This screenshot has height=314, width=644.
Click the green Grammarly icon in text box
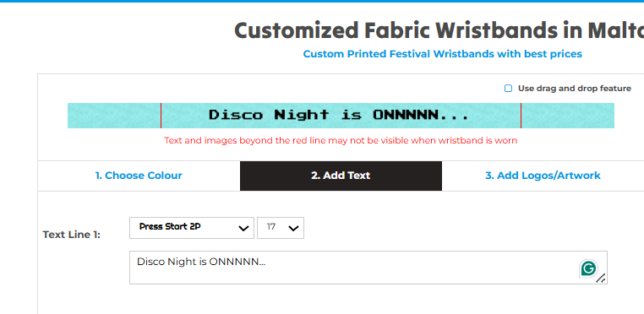click(588, 269)
